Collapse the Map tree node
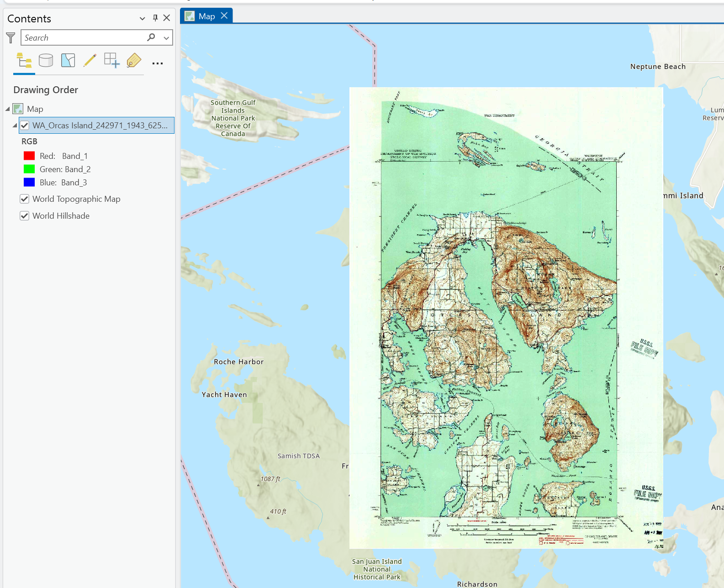 click(7, 109)
